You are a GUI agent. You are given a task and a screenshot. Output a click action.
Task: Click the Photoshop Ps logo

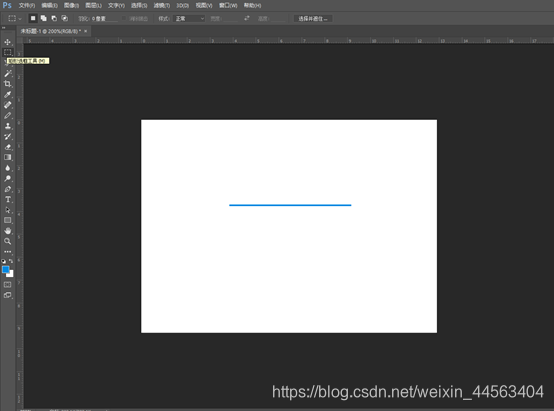click(7, 5)
